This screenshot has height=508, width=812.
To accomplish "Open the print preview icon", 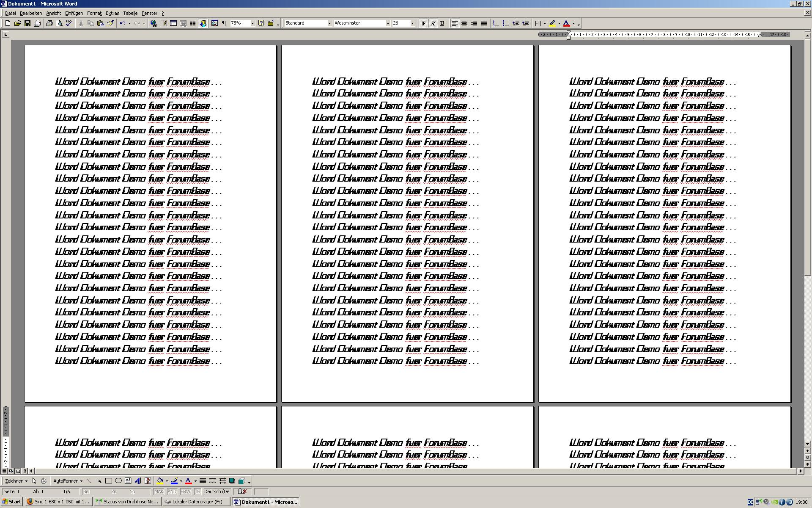I will pyautogui.click(x=59, y=23).
